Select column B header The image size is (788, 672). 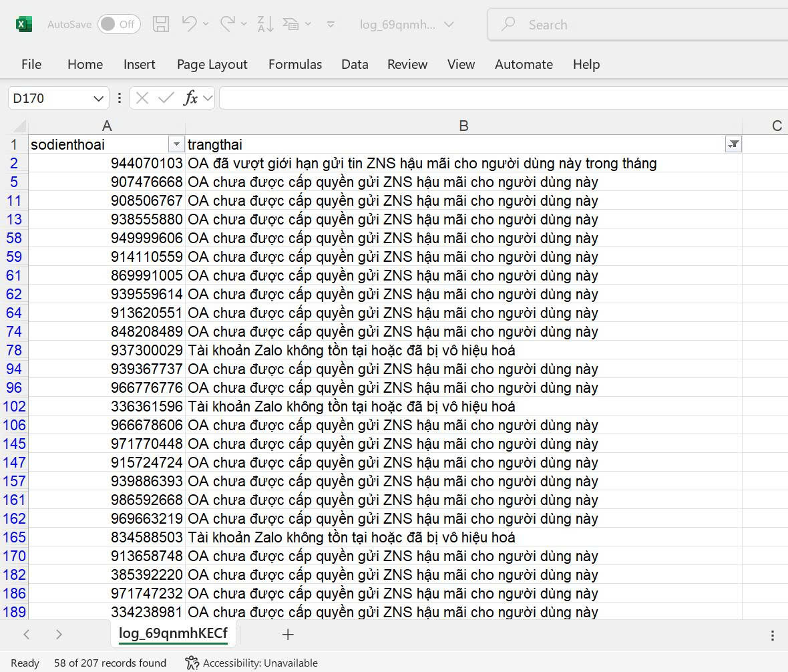pos(463,126)
